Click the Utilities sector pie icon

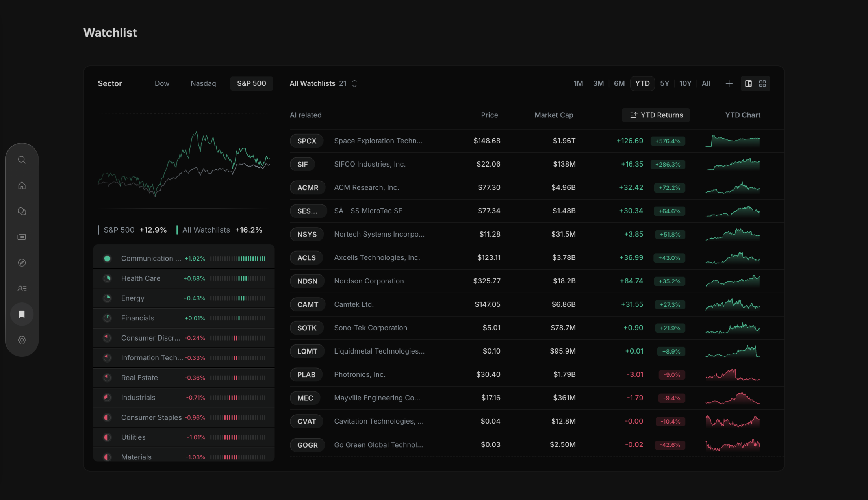tap(107, 437)
